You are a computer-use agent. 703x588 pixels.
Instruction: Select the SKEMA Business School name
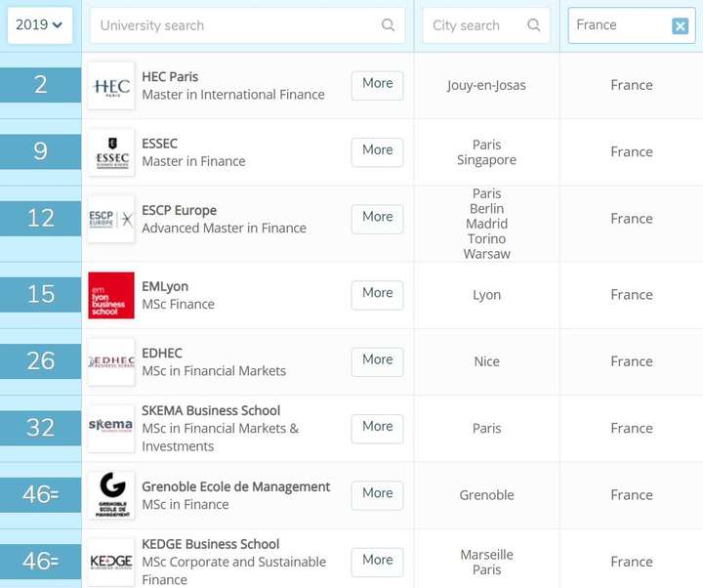211,410
